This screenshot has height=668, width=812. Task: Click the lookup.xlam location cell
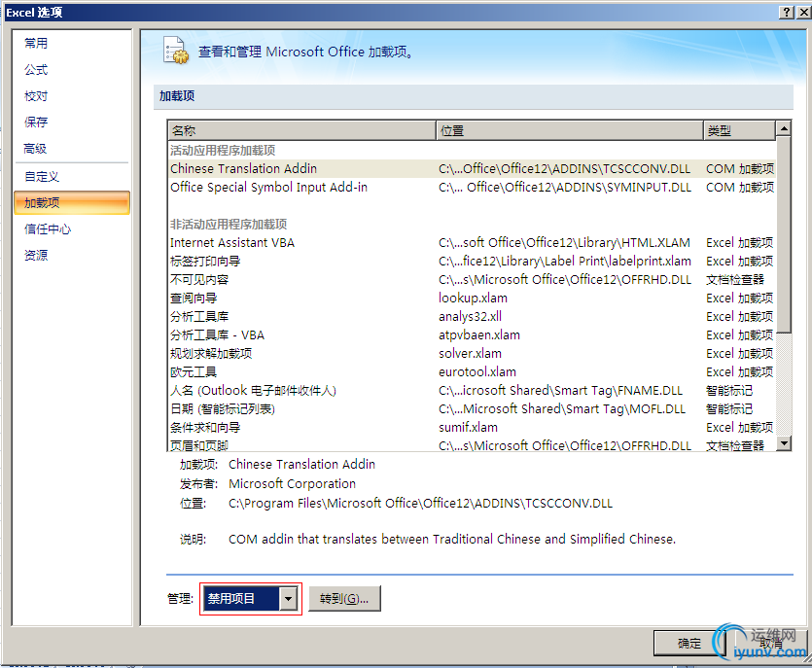pyautogui.click(x=473, y=299)
